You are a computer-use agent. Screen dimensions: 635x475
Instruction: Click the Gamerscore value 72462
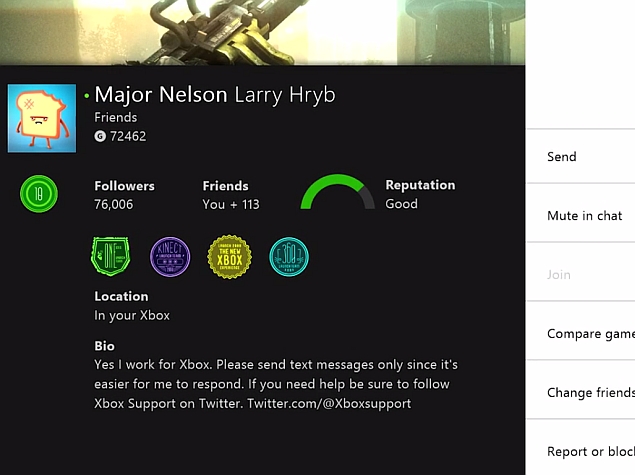coord(128,136)
